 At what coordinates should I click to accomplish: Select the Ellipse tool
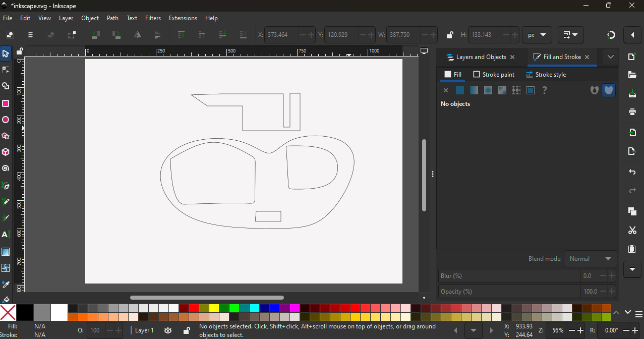(6, 120)
